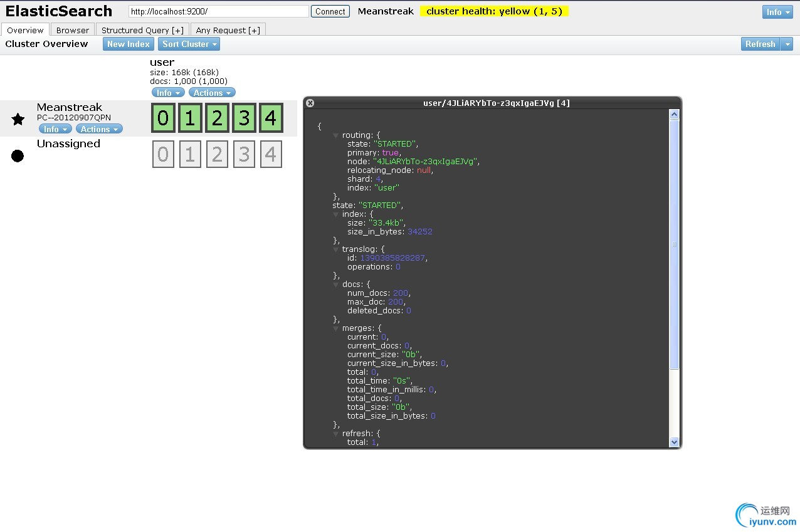Open the dropdown arrow next to Refresh

(x=787, y=44)
